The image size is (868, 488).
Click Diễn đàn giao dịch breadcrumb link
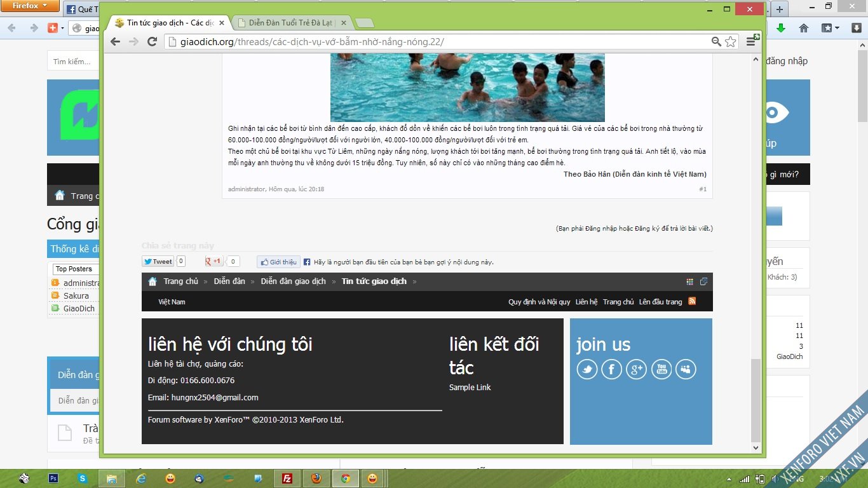coord(293,281)
